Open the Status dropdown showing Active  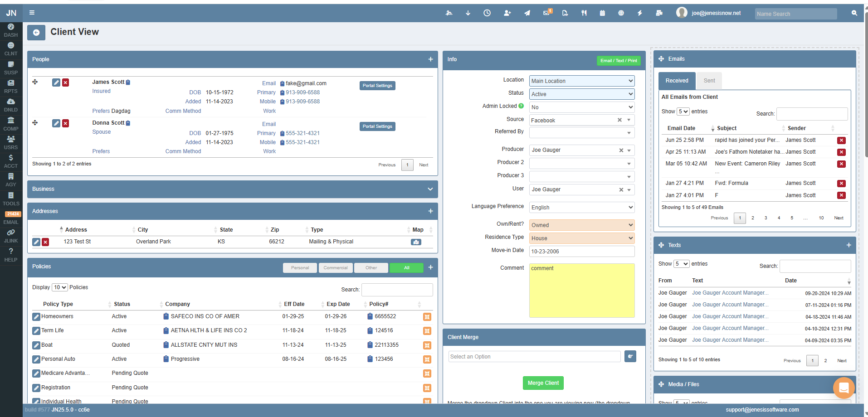[x=581, y=94]
